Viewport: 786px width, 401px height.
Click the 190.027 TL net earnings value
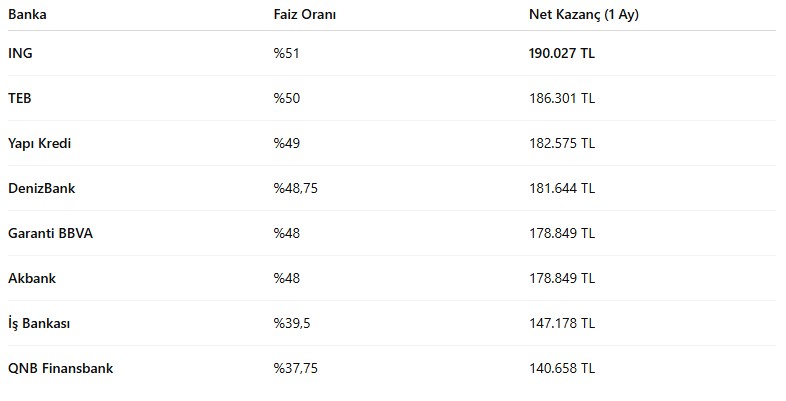562,53
